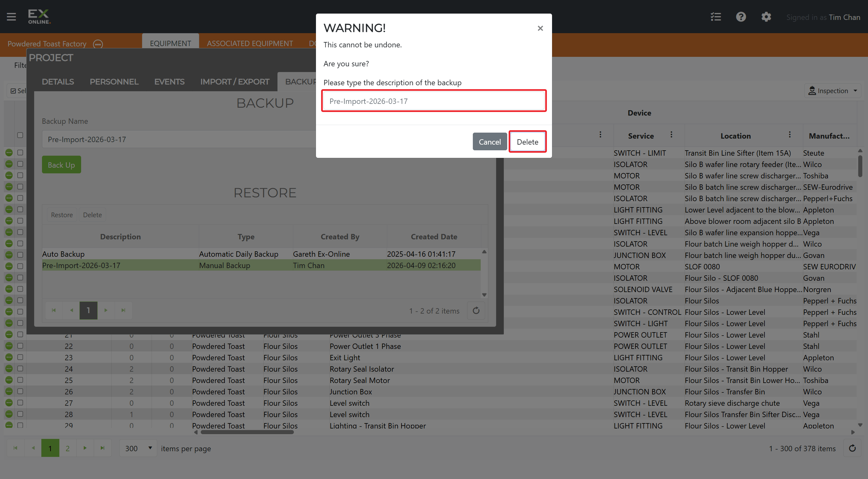The height and width of the screenshot is (479, 868).
Task: Close the WARNING dialog with X
Action: (540, 28)
